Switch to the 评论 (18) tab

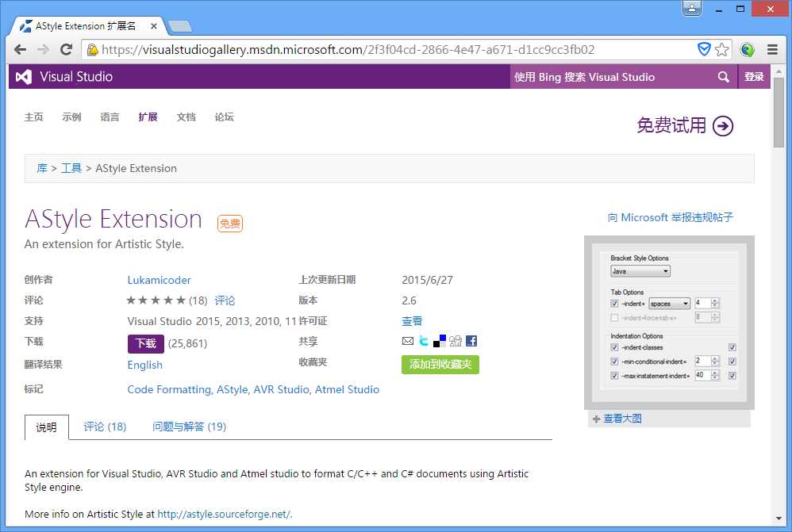tap(105, 427)
